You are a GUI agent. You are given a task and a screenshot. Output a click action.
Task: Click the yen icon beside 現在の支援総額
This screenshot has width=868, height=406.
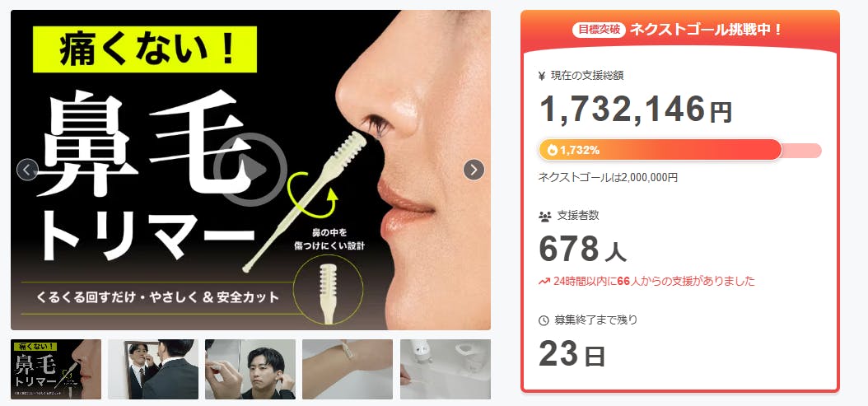[542, 77]
